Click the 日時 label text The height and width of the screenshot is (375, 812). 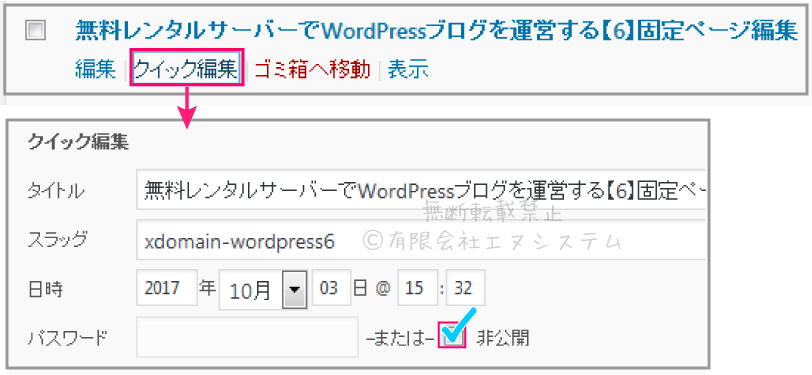45,289
